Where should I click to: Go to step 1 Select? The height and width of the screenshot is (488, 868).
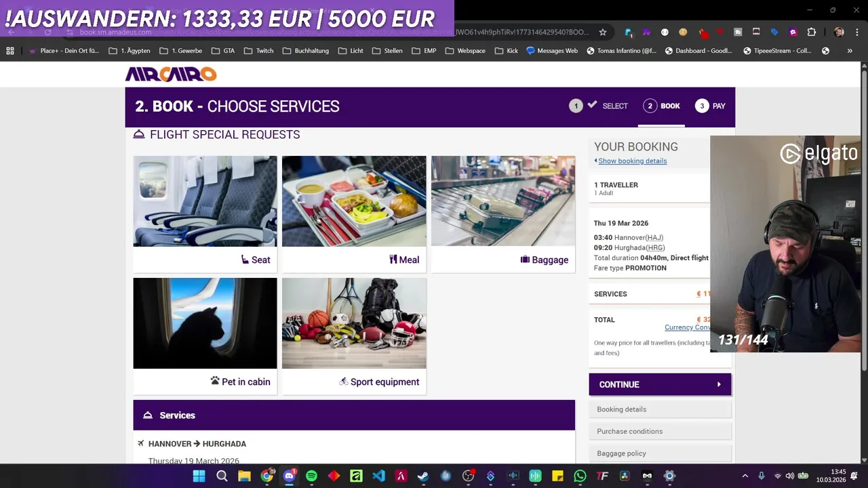pos(599,106)
